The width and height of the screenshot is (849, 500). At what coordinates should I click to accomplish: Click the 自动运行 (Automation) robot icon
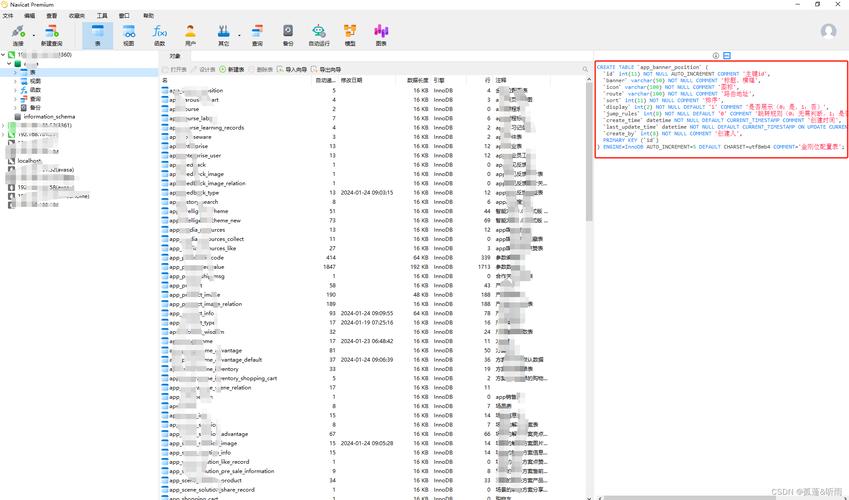(319, 35)
